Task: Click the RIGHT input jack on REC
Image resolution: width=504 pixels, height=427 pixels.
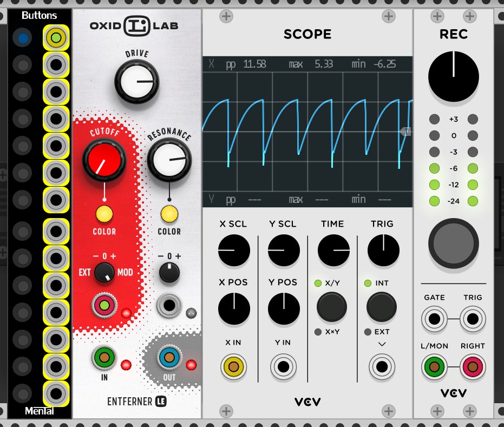Action: [473, 366]
